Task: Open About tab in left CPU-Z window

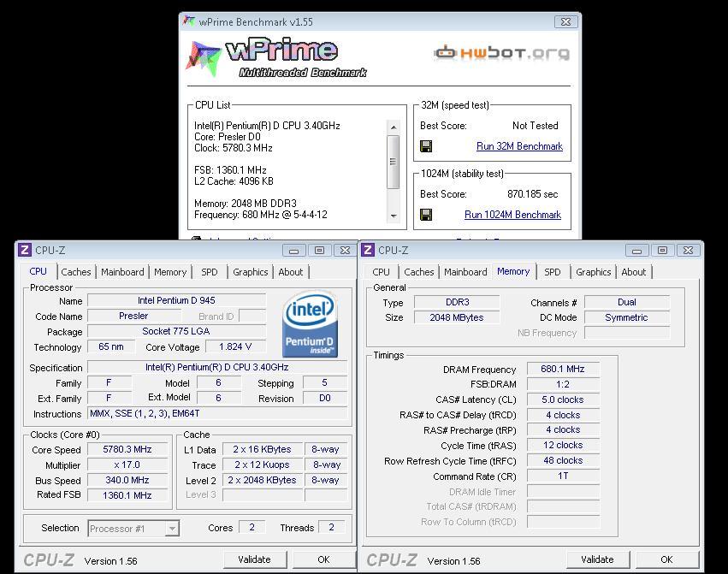Action: (291, 272)
